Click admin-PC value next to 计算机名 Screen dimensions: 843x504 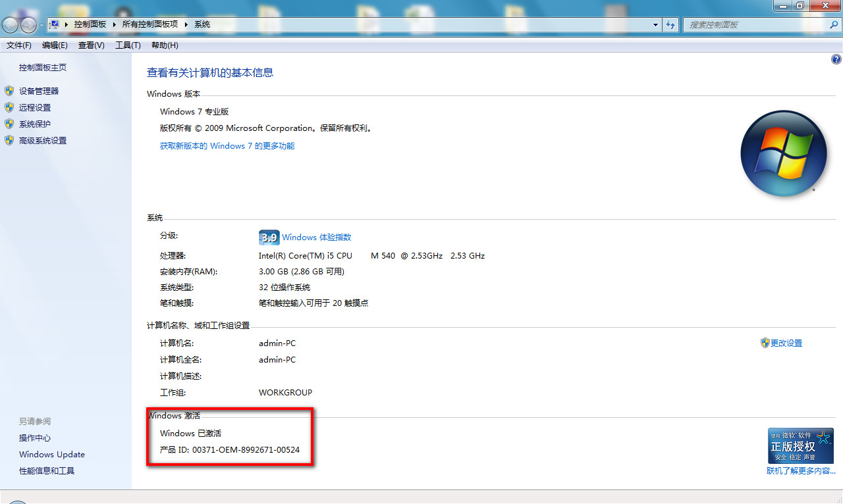[277, 343]
